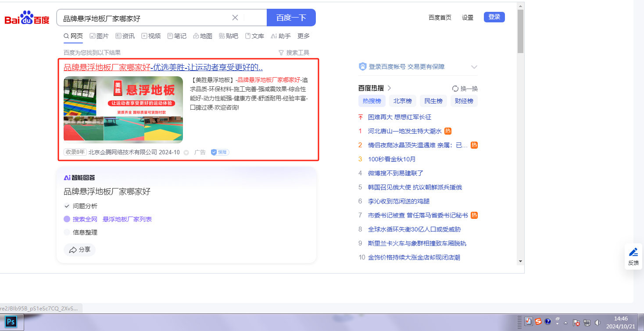
Task: Switch to the 地图 tab
Action: (203, 36)
